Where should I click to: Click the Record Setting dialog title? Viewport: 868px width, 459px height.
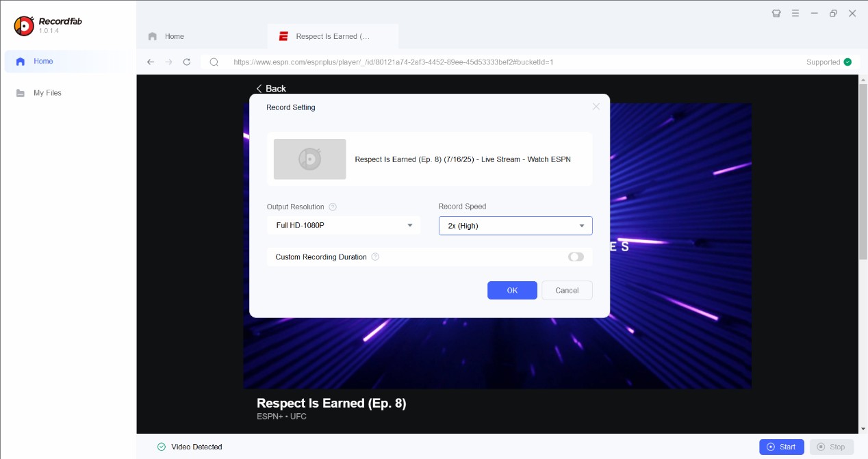[x=291, y=107]
